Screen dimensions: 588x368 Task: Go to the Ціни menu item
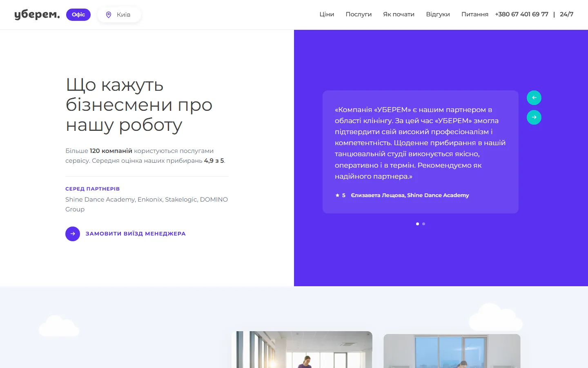327,14
